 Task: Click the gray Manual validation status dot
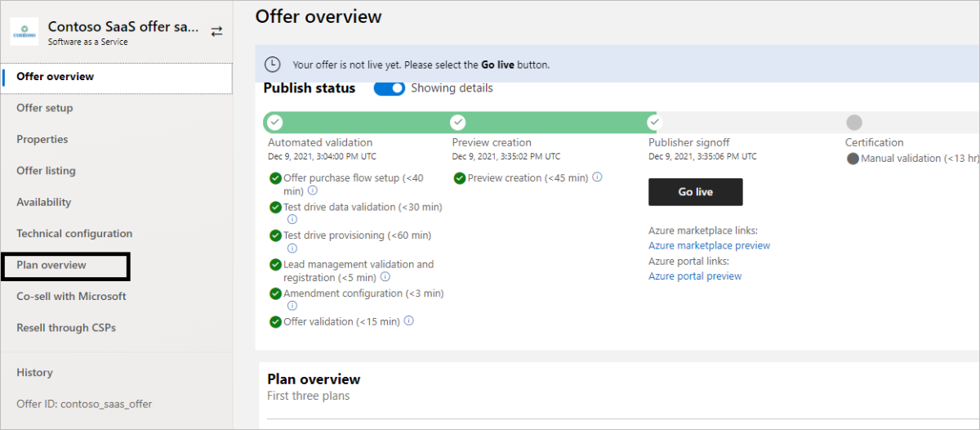click(853, 159)
